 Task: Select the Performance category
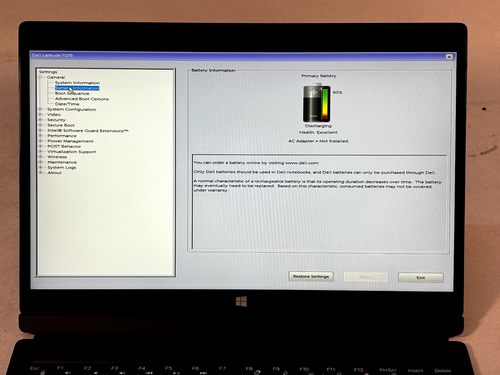click(62, 136)
